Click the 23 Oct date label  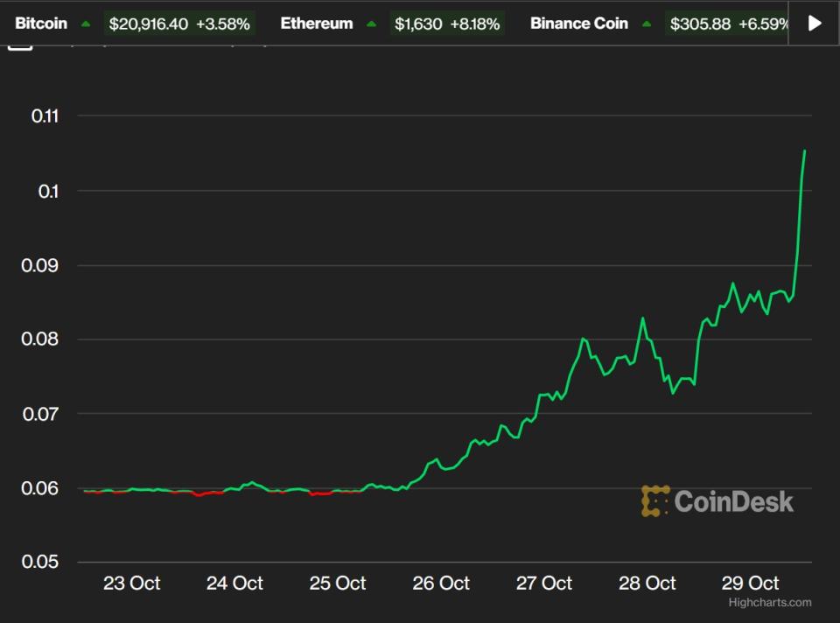[x=132, y=583]
